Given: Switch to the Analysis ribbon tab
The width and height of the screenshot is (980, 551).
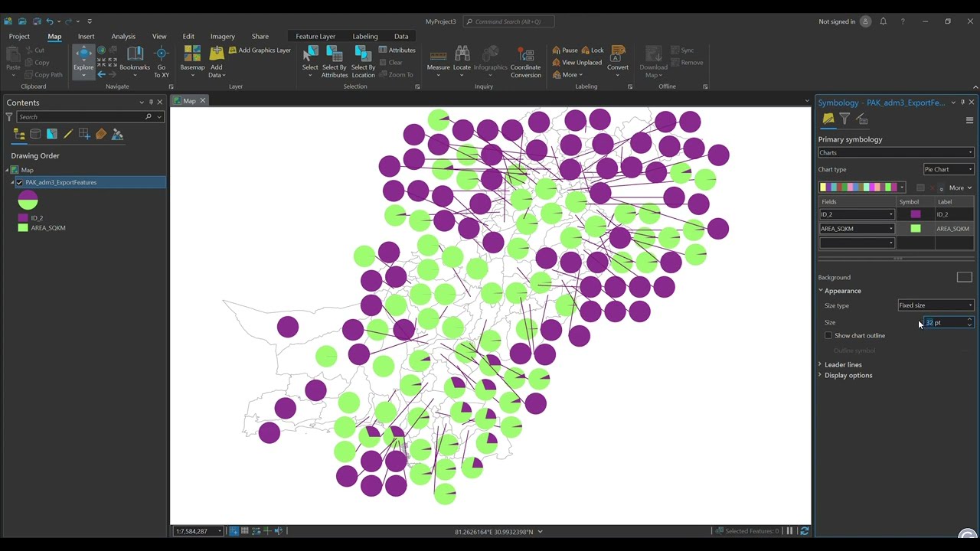Looking at the screenshot, I should coord(123,37).
